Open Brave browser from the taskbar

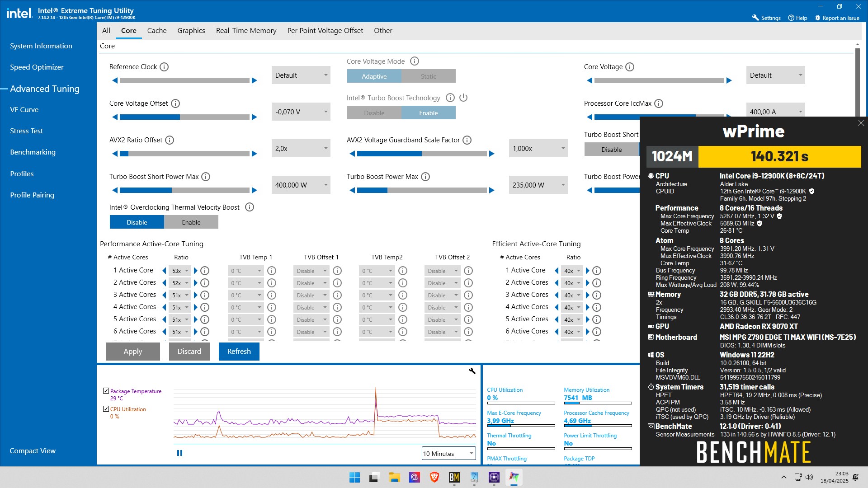(434, 477)
